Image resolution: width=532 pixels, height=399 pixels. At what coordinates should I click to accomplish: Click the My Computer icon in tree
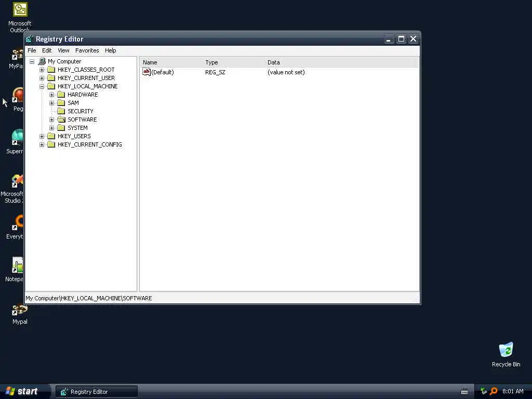click(x=42, y=61)
